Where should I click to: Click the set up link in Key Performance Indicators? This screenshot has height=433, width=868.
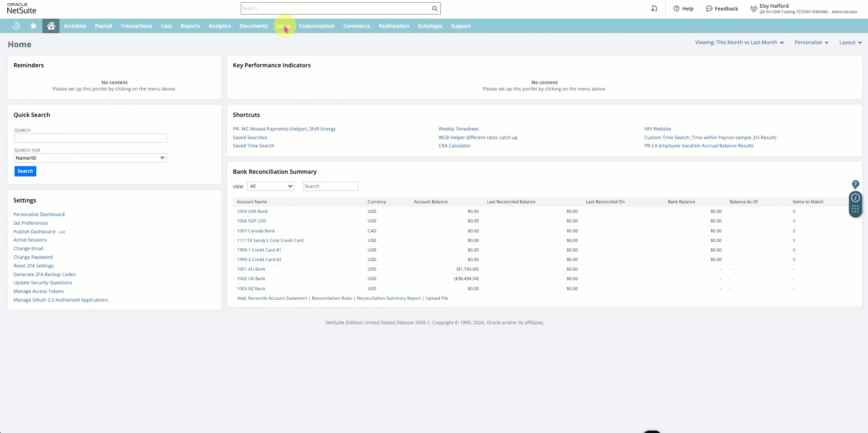point(505,89)
